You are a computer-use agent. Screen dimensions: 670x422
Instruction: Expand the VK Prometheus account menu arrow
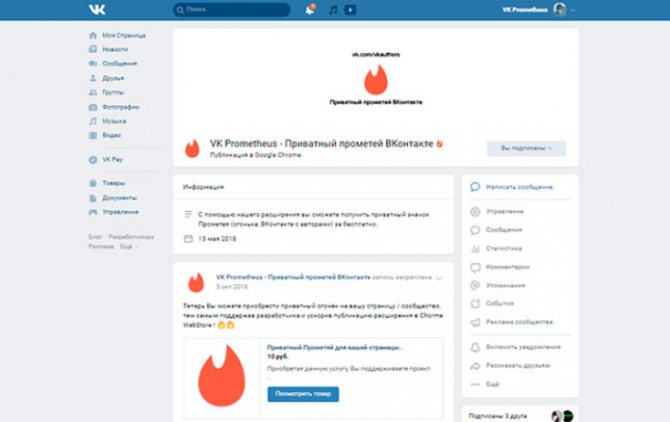click(573, 10)
